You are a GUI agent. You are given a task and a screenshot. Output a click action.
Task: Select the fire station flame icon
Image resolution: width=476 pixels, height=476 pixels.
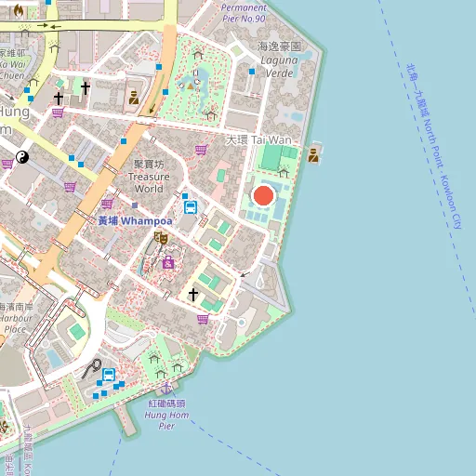point(19,11)
